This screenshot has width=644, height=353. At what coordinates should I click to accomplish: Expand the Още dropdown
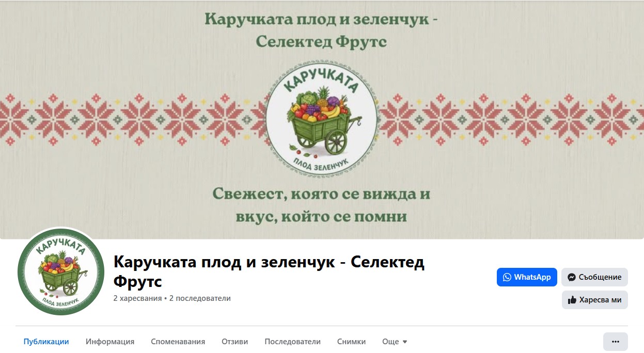click(x=395, y=342)
